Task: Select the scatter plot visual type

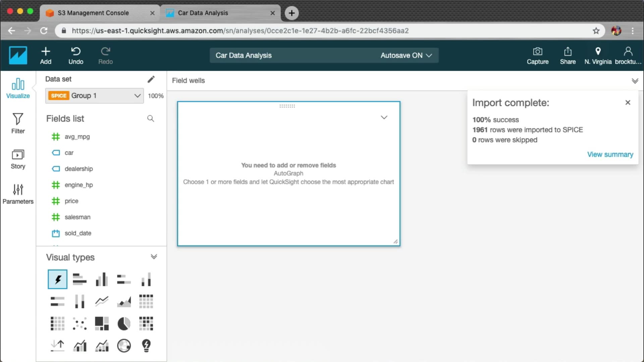Action: (x=80, y=324)
